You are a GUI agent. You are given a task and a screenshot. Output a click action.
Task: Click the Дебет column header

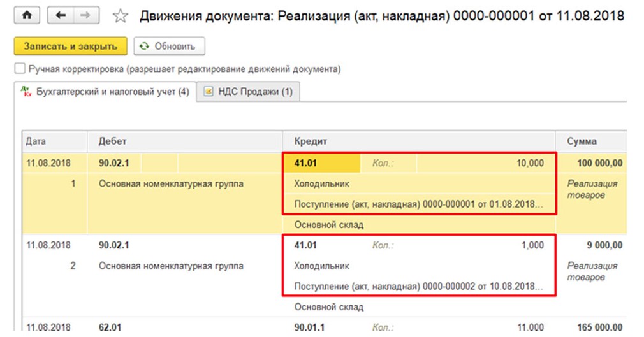click(x=112, y=141)
